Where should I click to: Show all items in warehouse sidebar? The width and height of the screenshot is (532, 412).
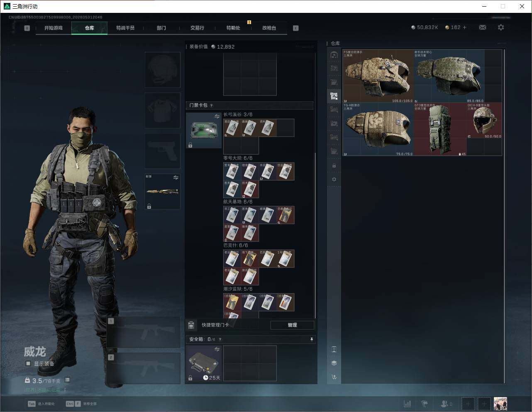[334, 55]
